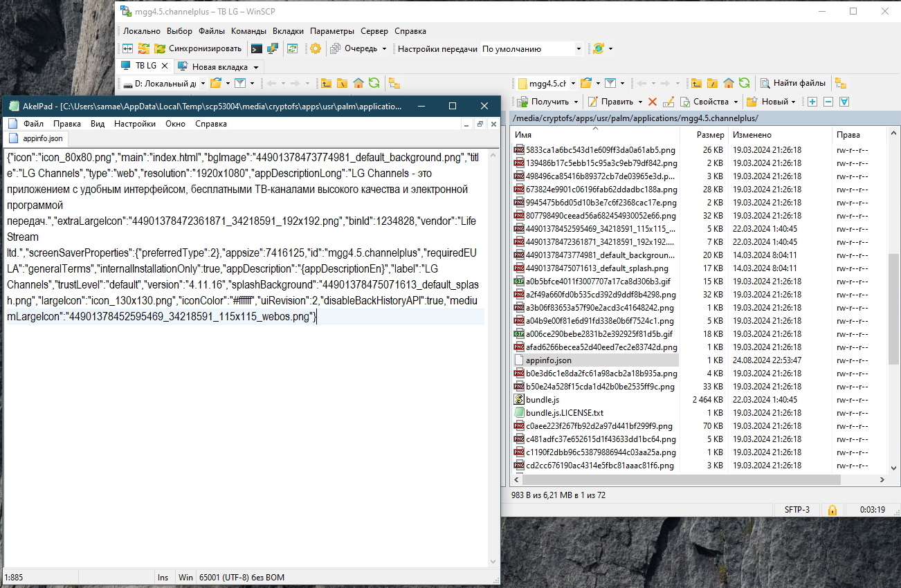
Task: Open the settings gear icon in WinSCP
Action: 316,48
